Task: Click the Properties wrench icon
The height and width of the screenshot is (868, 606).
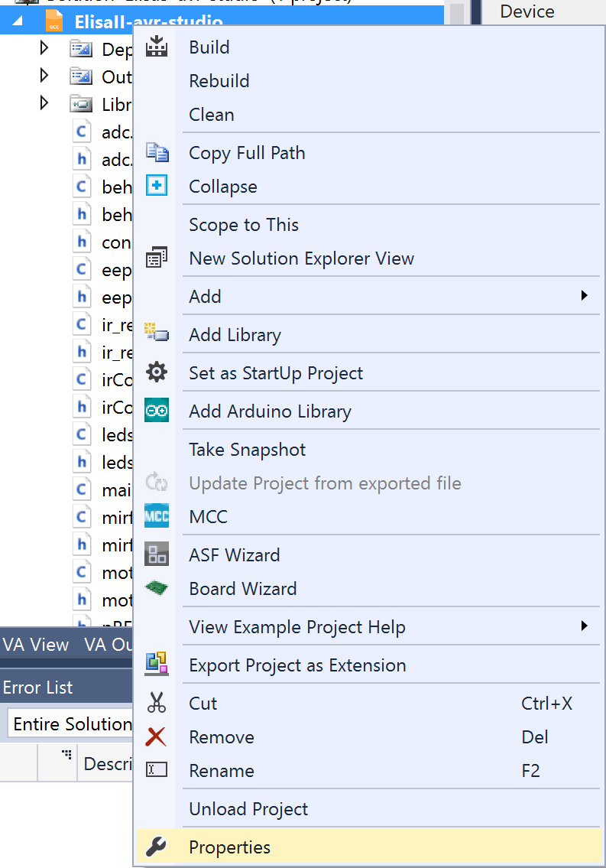Action: [x=157, y=847]
